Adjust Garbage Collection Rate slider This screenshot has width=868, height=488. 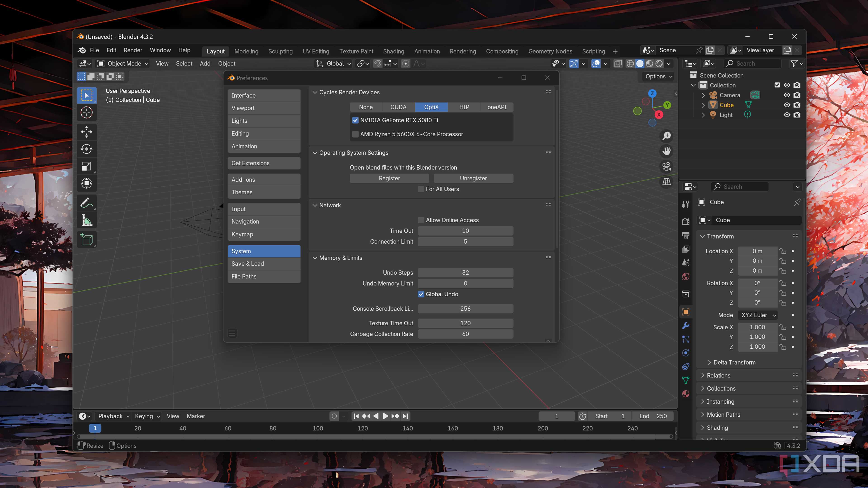465,334
